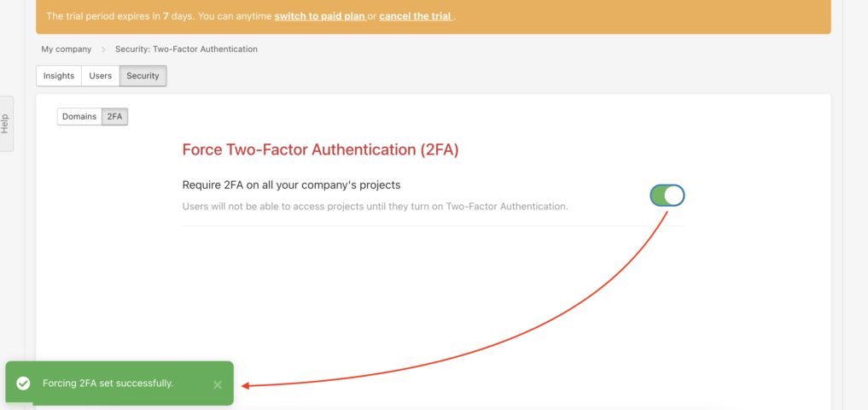868x410 pixels.
Task: Click Security: Two-Factor Authentication breadcrumb
Action: point(187,49)
